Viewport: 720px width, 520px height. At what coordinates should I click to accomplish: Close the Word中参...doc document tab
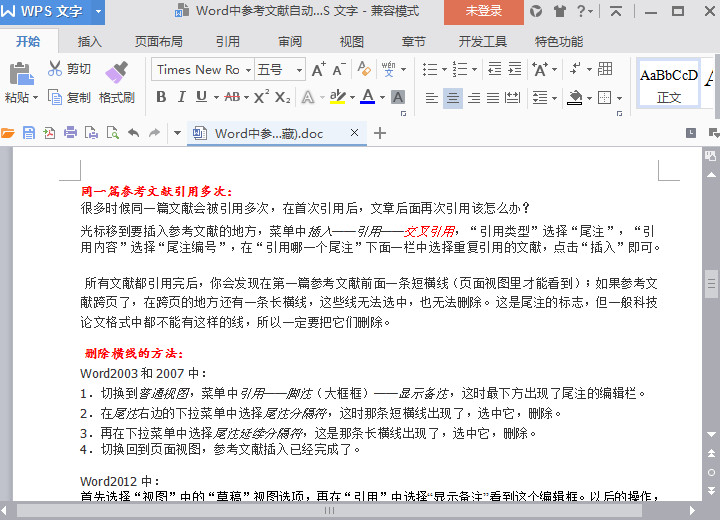[x=354, y=133]
